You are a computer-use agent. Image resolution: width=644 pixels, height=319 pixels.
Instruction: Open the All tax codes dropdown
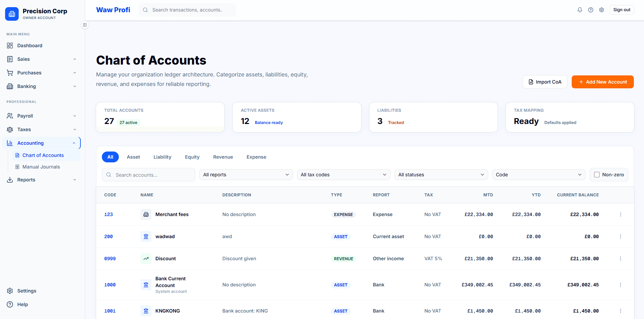point(344,175)
